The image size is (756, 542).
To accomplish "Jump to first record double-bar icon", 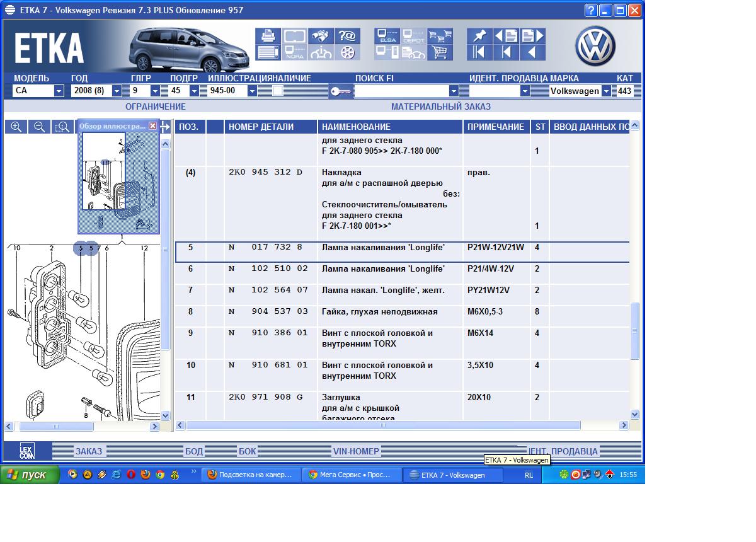I will (x=479, y=52).
